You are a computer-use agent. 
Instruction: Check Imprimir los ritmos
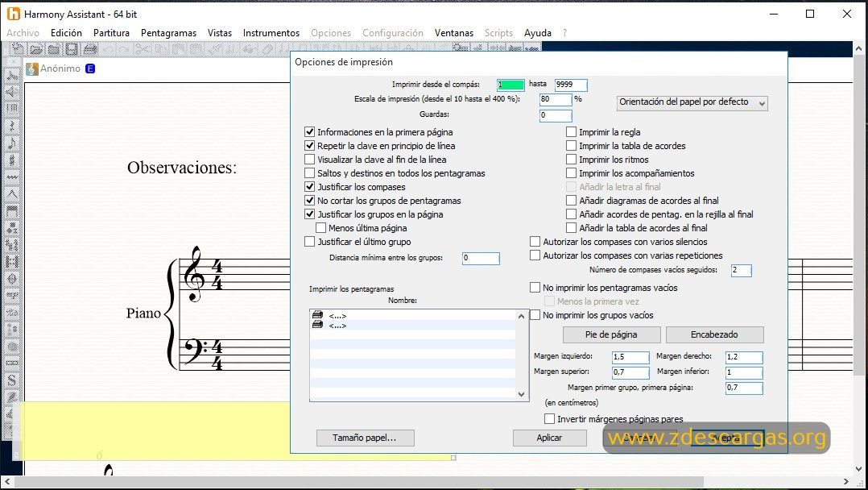[x=572, y=159]
